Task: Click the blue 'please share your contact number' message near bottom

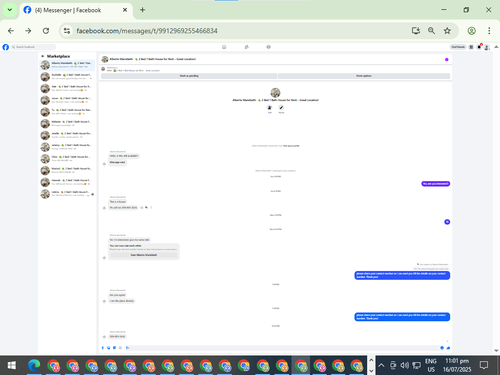Action: click(402, 317)
